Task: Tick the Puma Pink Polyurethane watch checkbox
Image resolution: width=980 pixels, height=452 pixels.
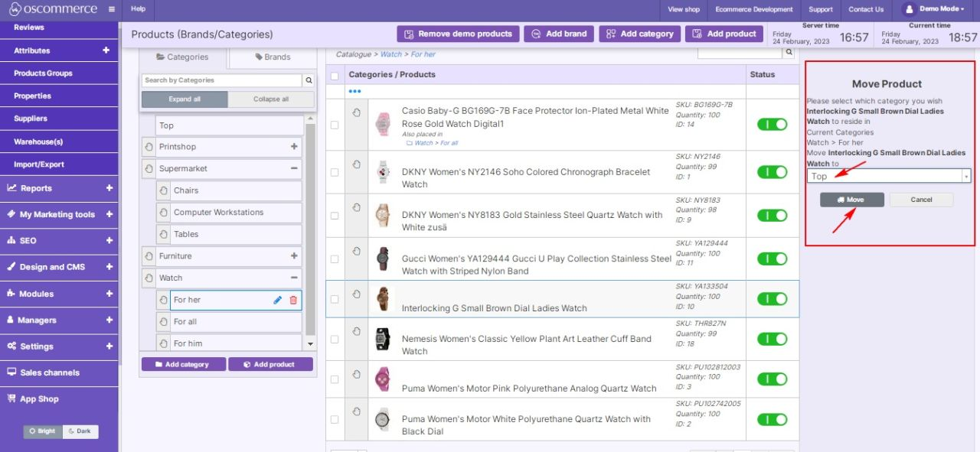Action: pyautogui.click(x=335, y=380)
